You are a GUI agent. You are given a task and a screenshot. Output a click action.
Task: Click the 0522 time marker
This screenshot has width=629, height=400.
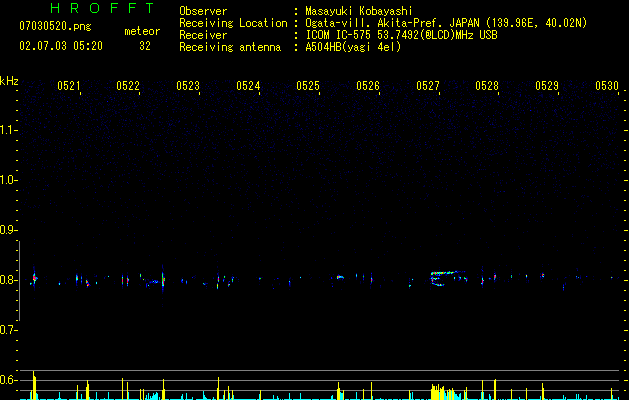pyautogui.click(x=128, y=86)
